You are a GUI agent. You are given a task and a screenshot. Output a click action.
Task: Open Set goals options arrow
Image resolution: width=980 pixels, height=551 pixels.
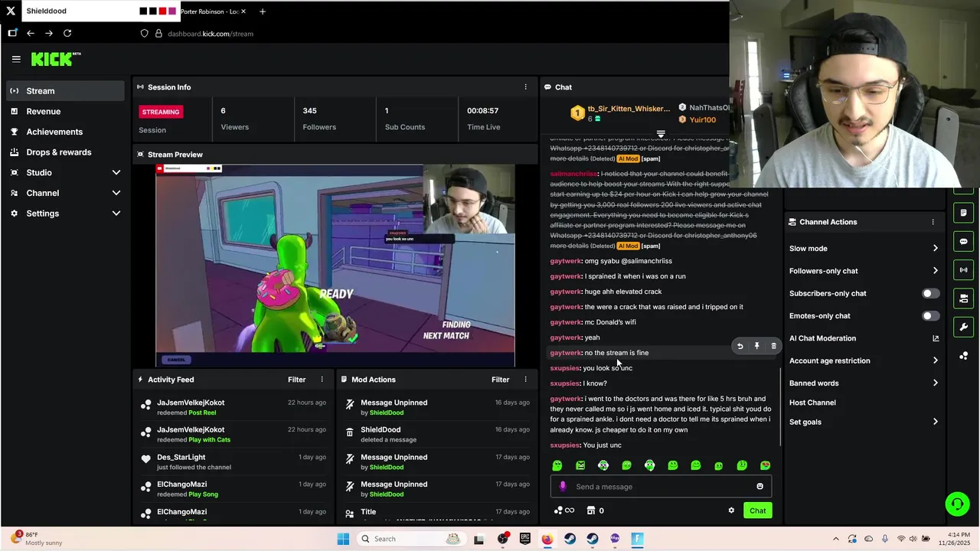click(x=935, y=422)
